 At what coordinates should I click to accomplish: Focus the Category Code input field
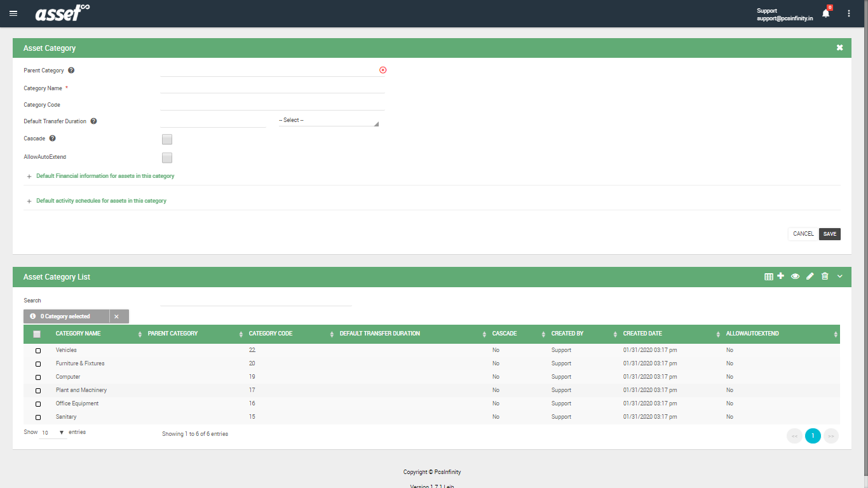click(273, 104)
